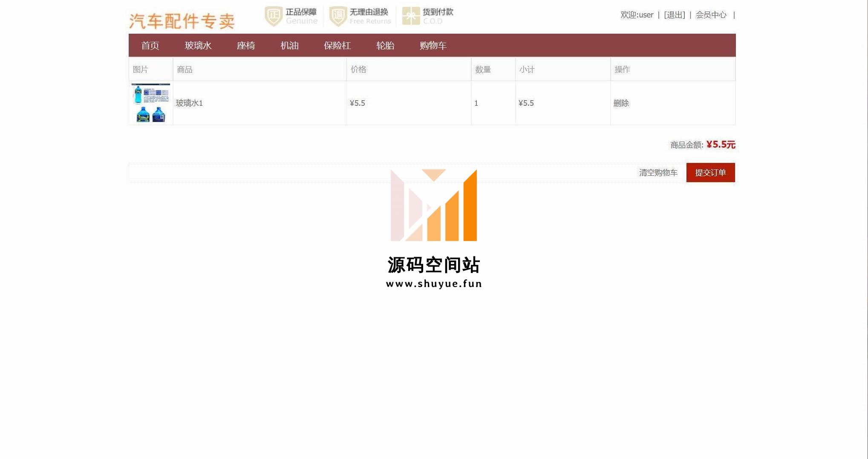868x459 pixels.
Task: Click the 商品 column header
Action: (185, 70)
